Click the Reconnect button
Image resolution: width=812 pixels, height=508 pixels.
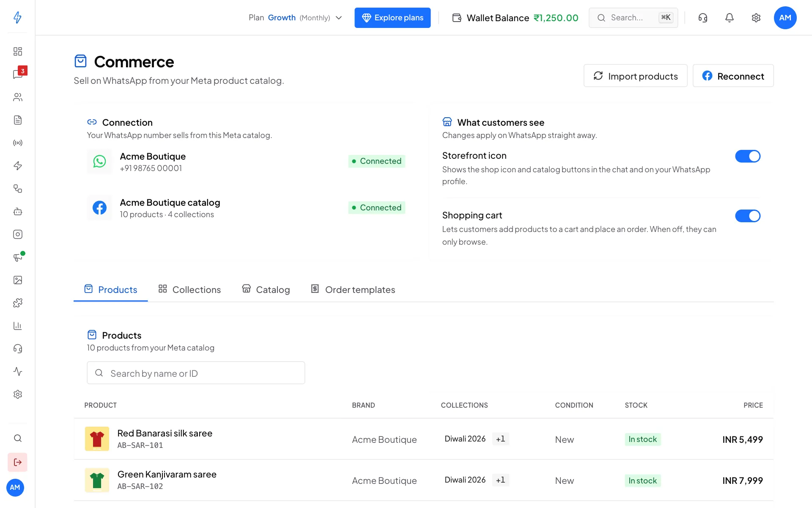coord(733,76)
